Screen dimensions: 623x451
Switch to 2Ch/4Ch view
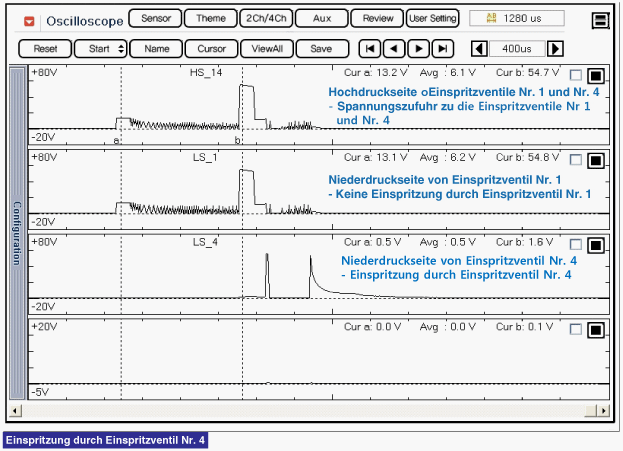click(265, 18)
